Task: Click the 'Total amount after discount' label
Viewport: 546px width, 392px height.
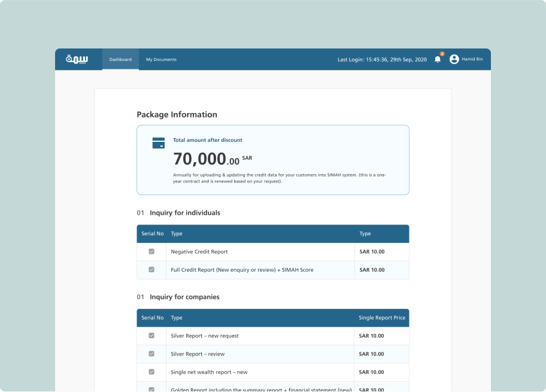Action: coord(208,140)
